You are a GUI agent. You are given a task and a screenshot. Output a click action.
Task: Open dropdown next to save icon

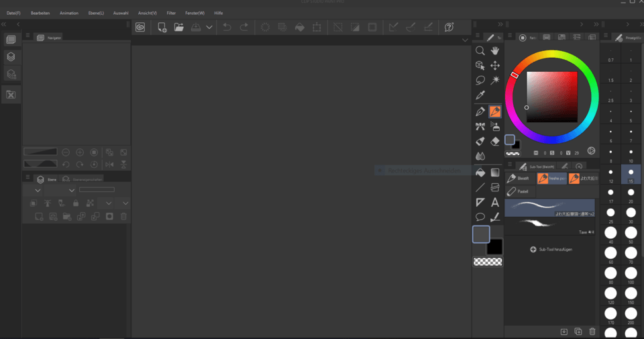point(209,28)
